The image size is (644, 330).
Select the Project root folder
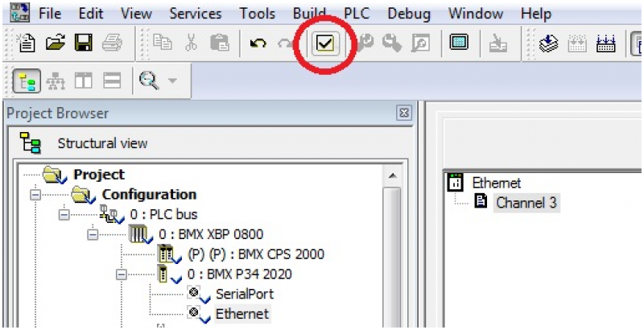click(98, 175)
